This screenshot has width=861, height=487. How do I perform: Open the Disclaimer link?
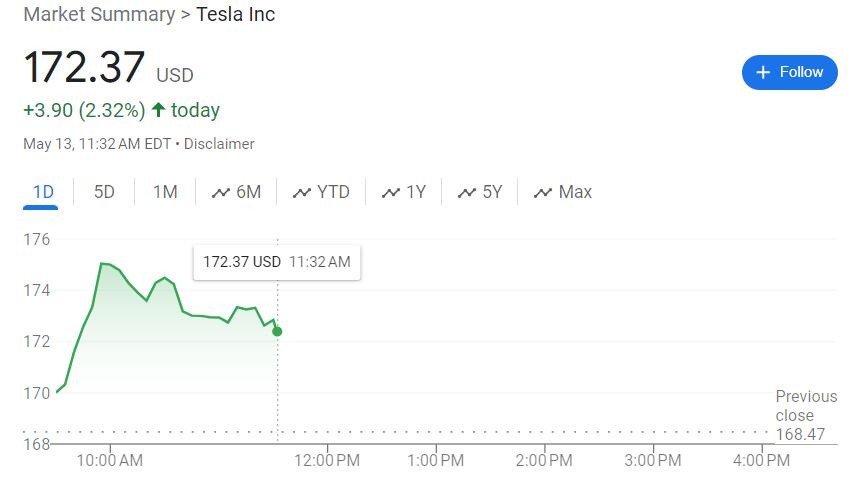219,144
